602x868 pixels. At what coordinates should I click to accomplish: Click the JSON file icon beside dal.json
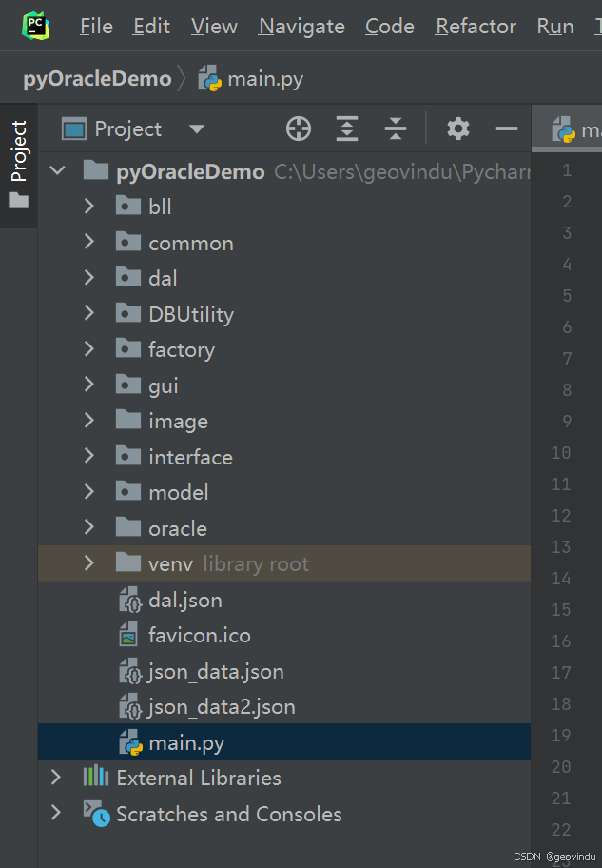point(128,599)
